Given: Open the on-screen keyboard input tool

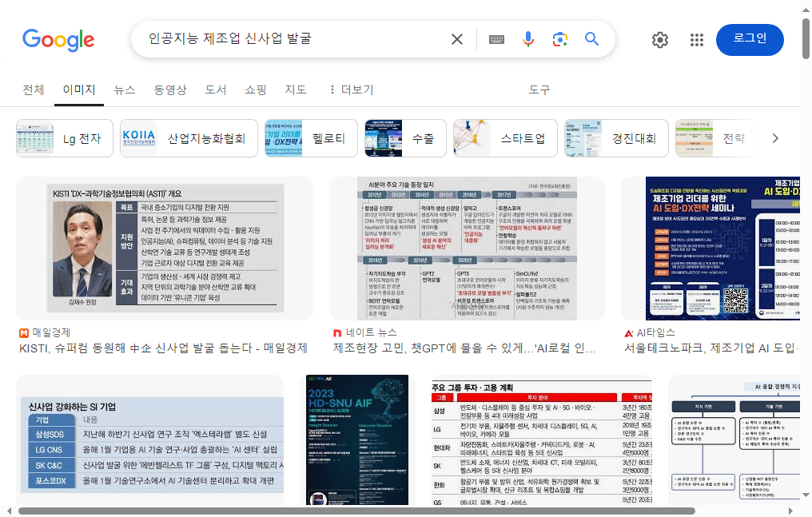Looking at the screenshot, I should pos(496,39).
